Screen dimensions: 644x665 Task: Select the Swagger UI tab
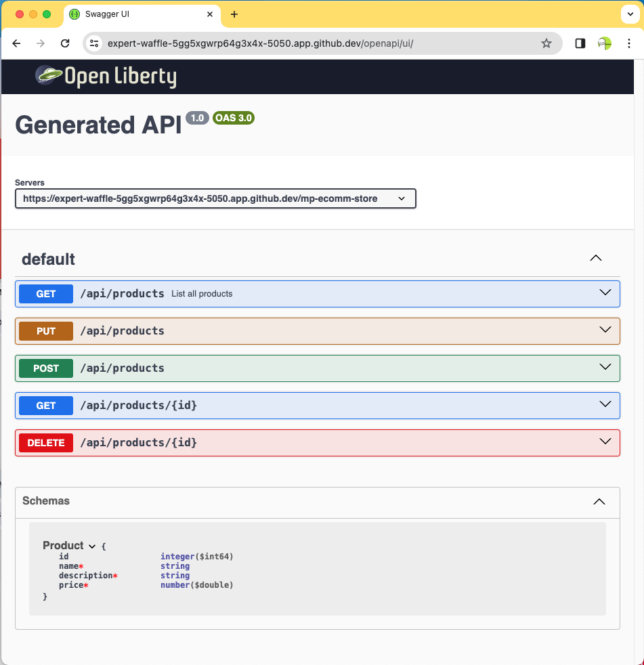[x=142, y=14]
